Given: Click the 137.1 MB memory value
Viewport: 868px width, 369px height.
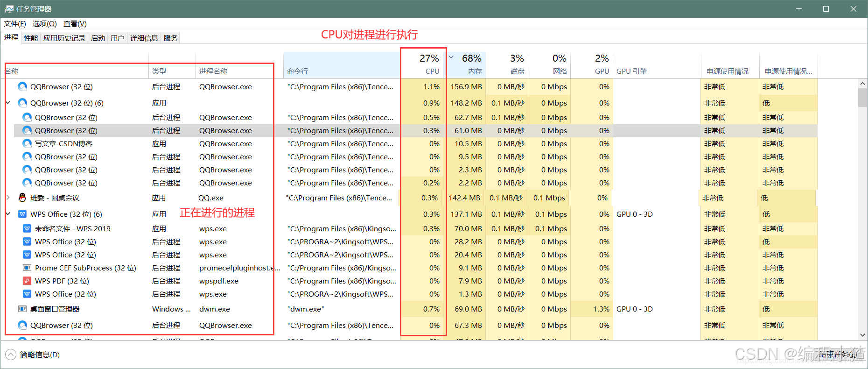Looking at the screenshot, I should tap(466, 214).
